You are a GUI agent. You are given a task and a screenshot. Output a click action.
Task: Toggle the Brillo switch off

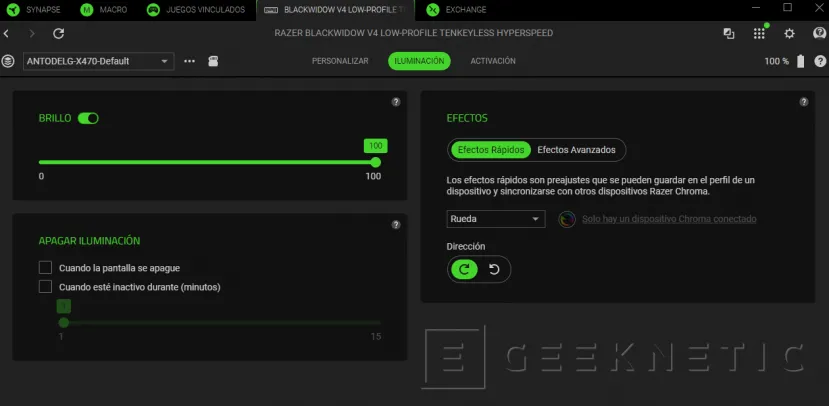[88, 118]
